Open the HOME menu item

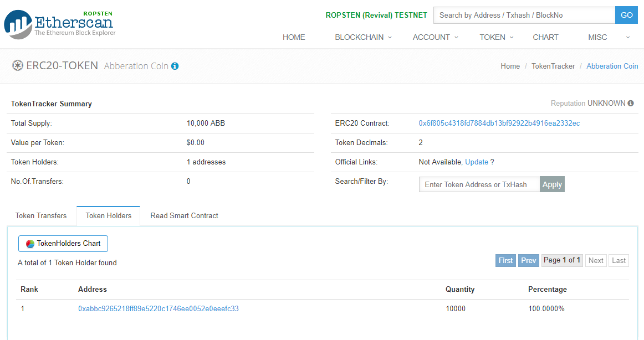[x=294, y=37]
